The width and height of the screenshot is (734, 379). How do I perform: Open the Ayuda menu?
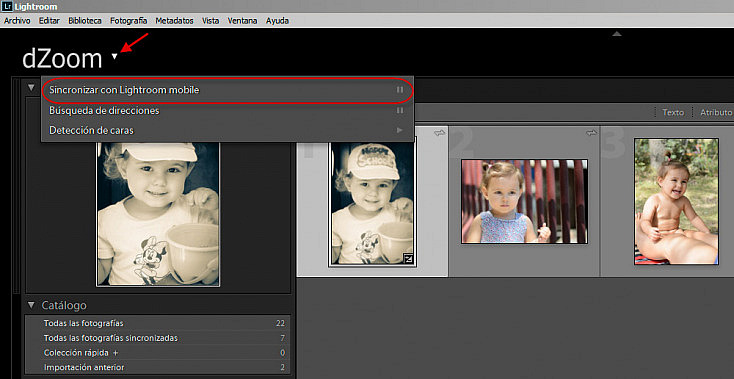pyautogui.click(x=277, y=21)
